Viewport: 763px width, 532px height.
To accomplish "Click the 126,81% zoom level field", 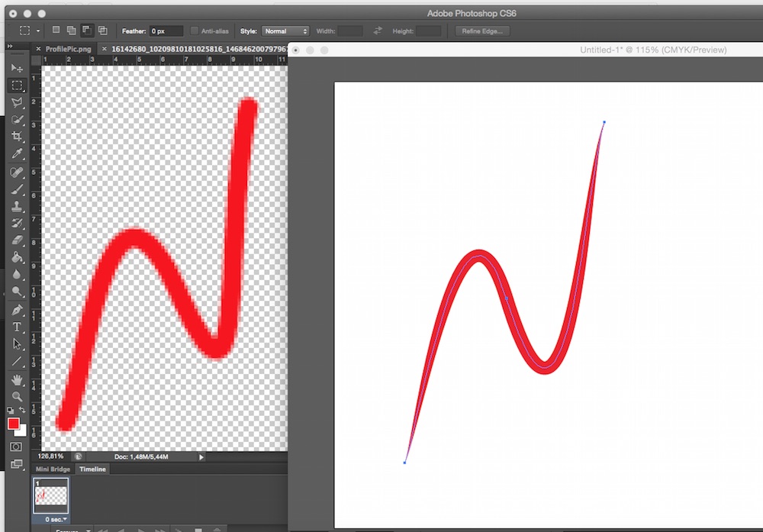I will [x=50, y=456].
